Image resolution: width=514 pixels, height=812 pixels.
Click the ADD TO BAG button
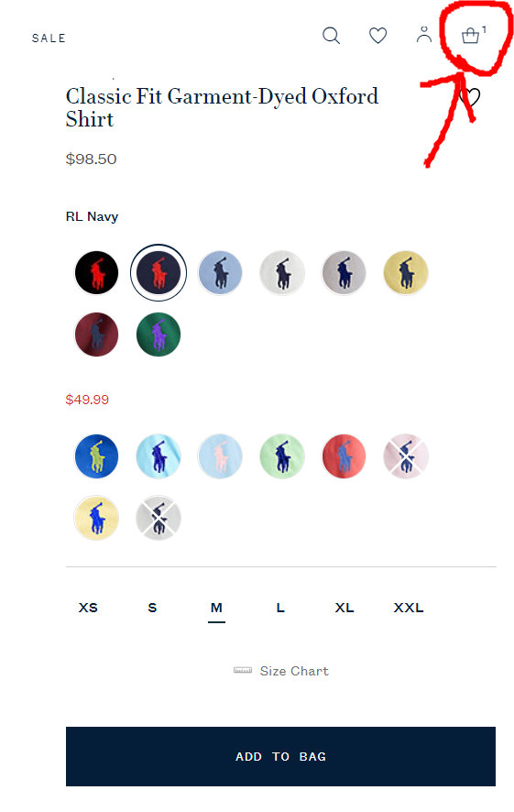click(280, 756)
